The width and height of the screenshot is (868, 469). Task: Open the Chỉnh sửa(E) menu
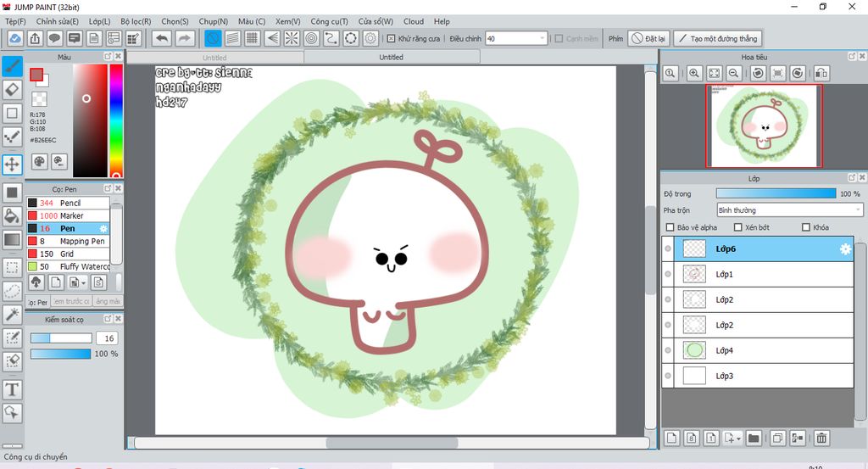click(58, 21)
